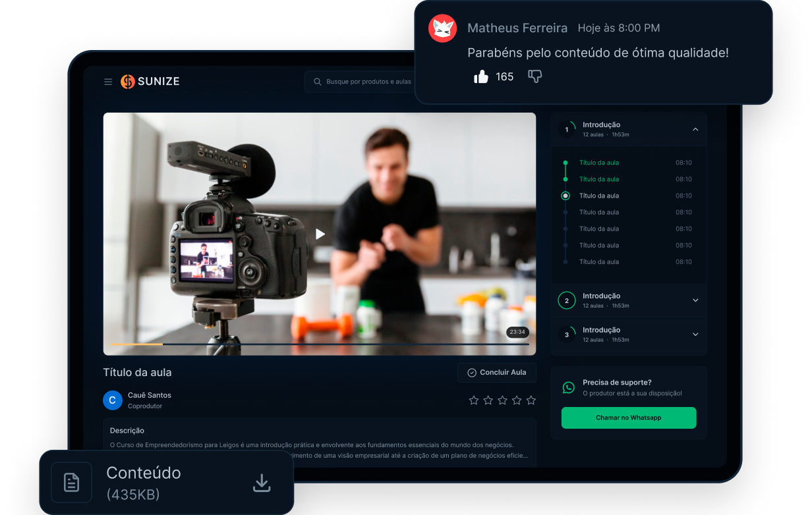Click Matheus Ferreira's red avatar
Viewport: 812px width, 515px height.
[442, 28]
